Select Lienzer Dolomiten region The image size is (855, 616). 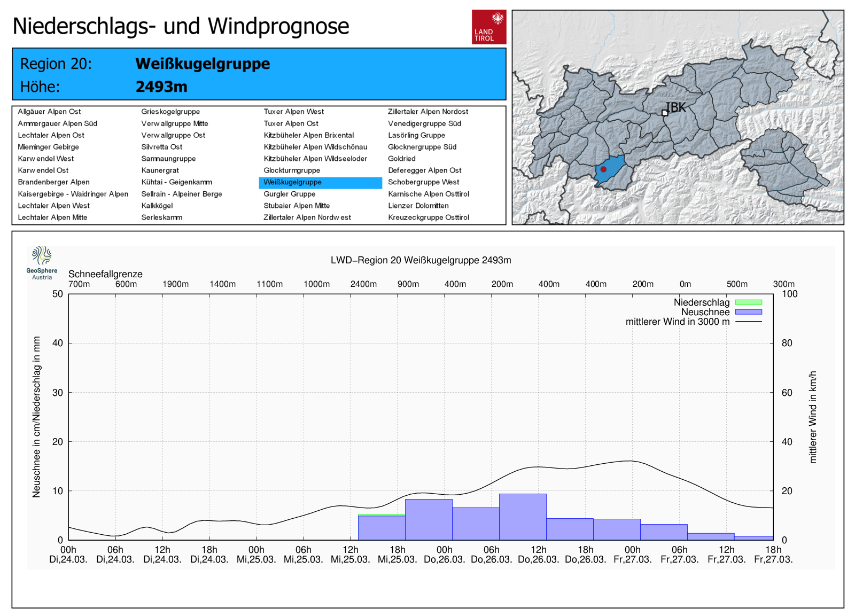418,206
